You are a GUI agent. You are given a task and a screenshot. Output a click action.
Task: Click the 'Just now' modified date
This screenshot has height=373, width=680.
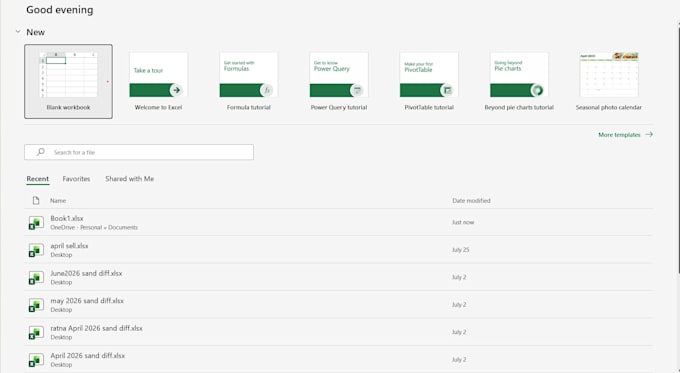(x=463, y=222)
